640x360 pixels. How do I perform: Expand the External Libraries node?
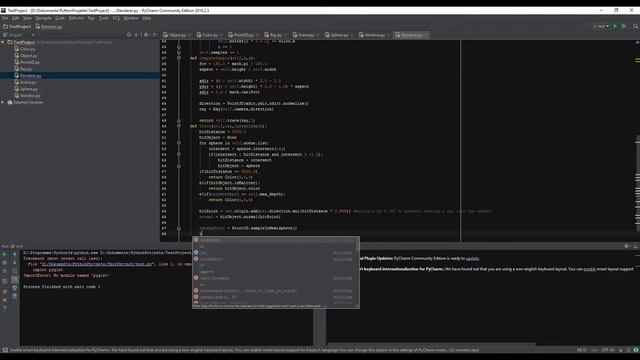[x=3, y=102]
